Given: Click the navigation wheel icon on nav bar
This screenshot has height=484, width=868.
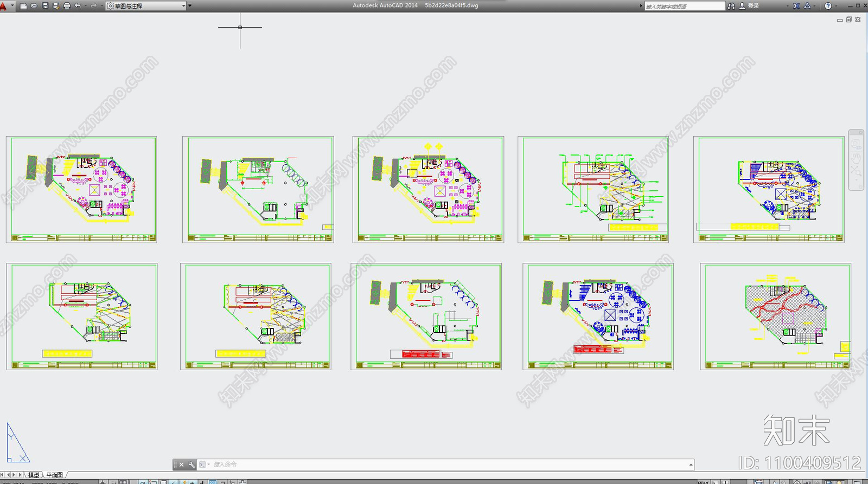Looking at the screenshot, I should pos(856,144).
